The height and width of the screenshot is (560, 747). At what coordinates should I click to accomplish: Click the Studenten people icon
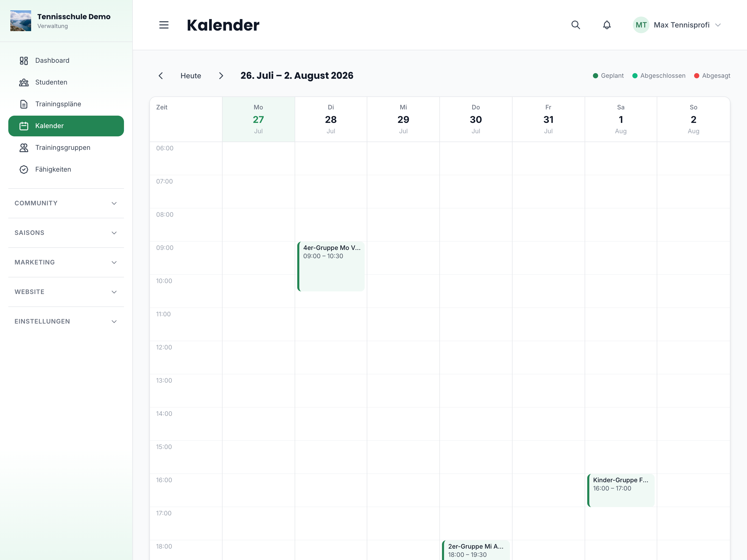pyautogui.click(x=24, y=82)
